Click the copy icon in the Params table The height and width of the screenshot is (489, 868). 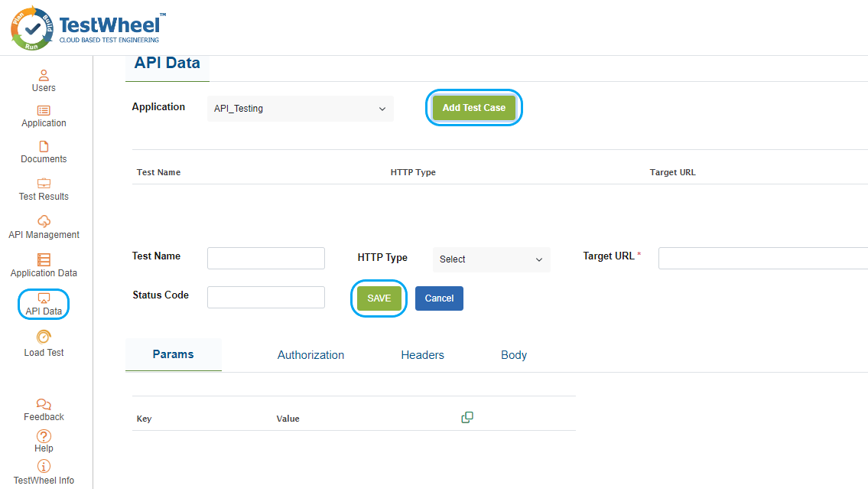(x=467, y=416)
